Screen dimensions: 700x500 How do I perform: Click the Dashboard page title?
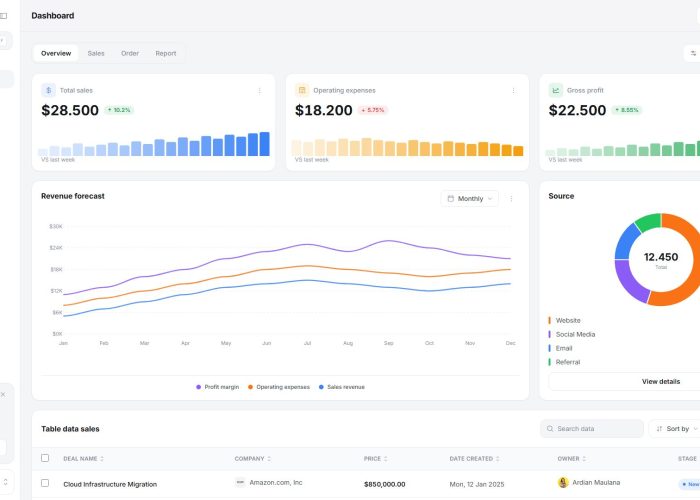click(x=53, y=16)
